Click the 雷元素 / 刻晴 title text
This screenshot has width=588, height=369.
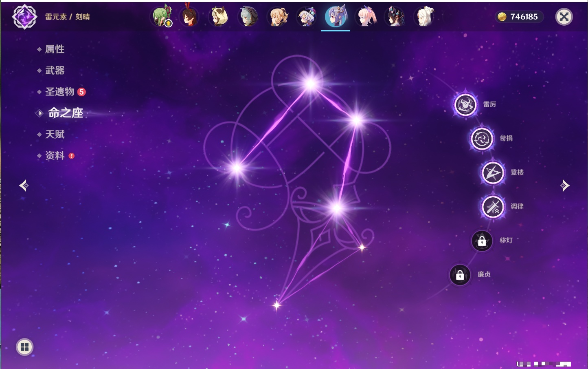click(x=68, y=17)
